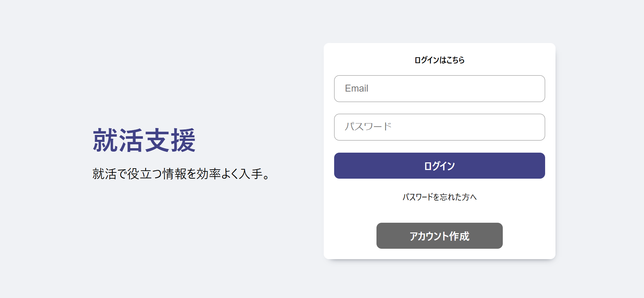The height and width of the screenshot is (298, 644).
Task: Click the 就活支援 site title
Action: 144,141
